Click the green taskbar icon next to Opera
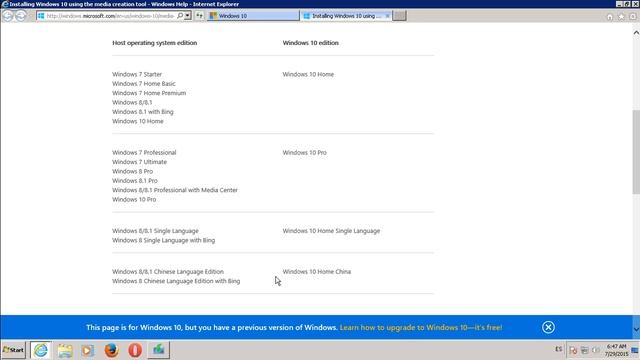The height and width of the screenshot is (360, 640). point(158,350)
